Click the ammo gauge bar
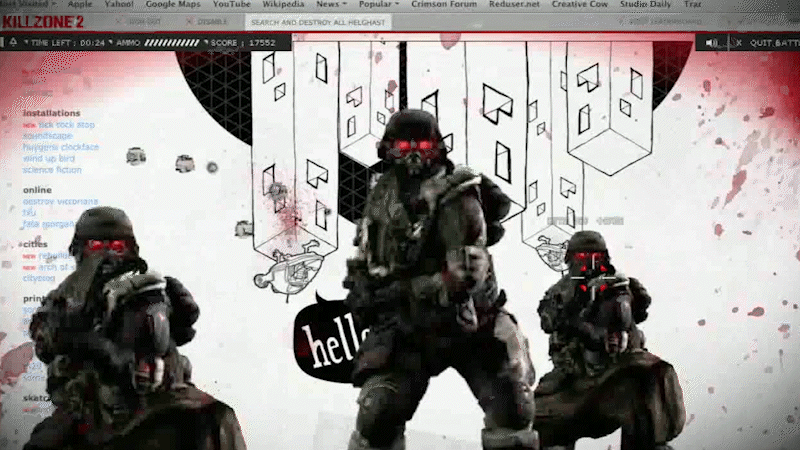Viewport: 800px width, 450px height. (x=171, y=43)
